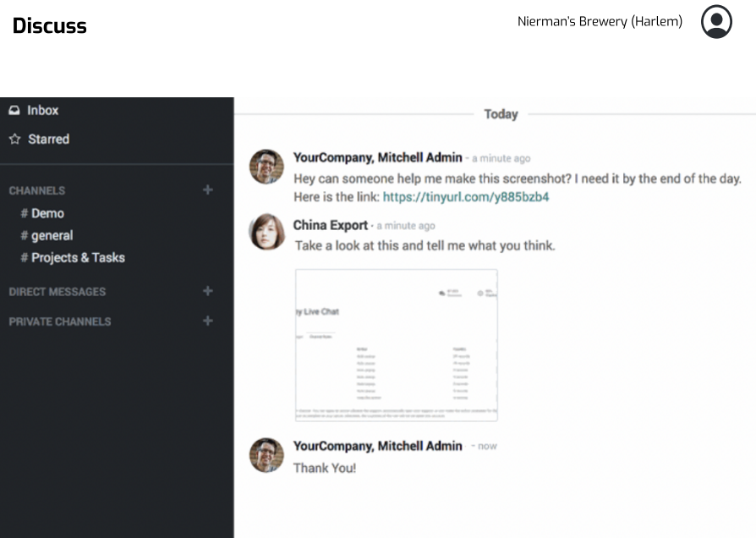The image size is (756, 538).
Task: Click the Thank You! message text
Action: (x=325, y=468)
